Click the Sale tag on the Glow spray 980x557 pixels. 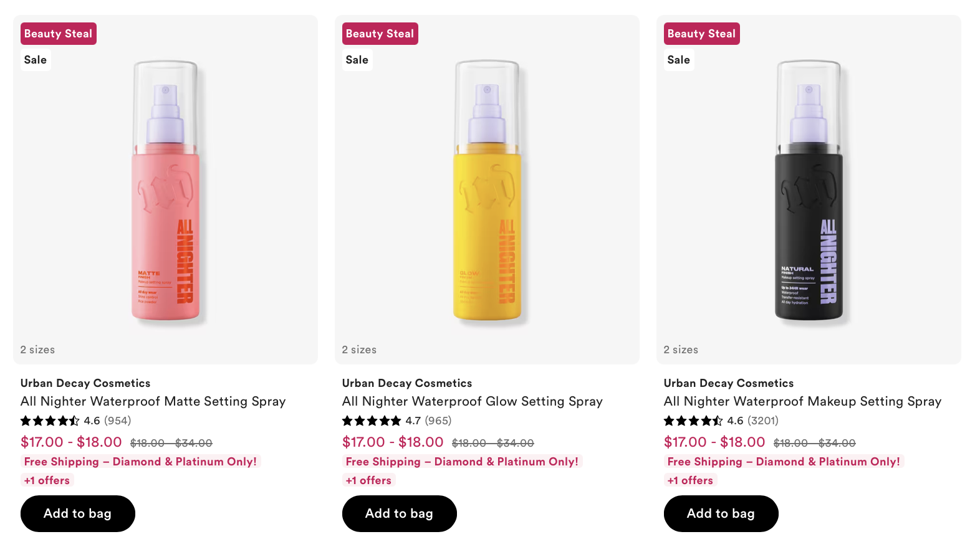357,60
